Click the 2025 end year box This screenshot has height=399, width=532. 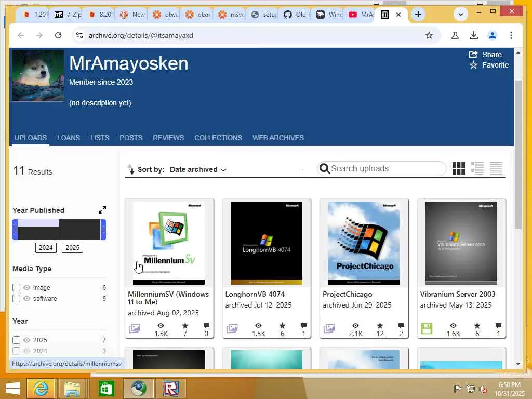(x=72, y=248)
